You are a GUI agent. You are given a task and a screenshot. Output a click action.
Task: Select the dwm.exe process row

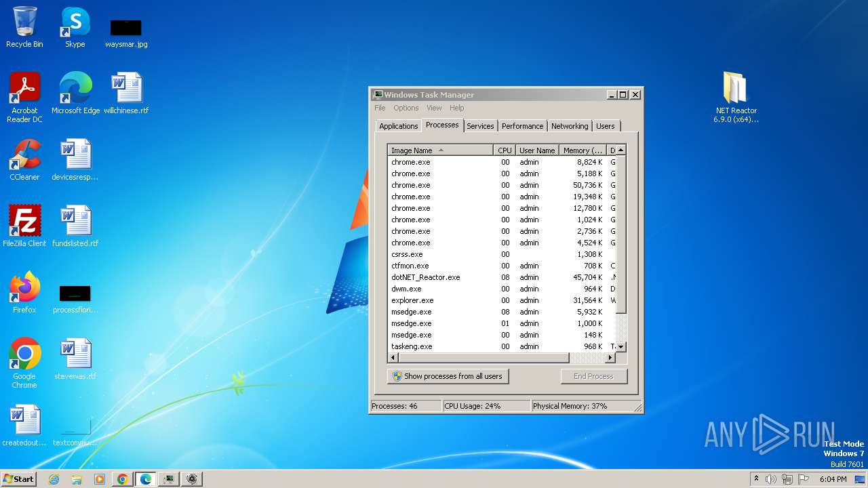click(502, 289)
